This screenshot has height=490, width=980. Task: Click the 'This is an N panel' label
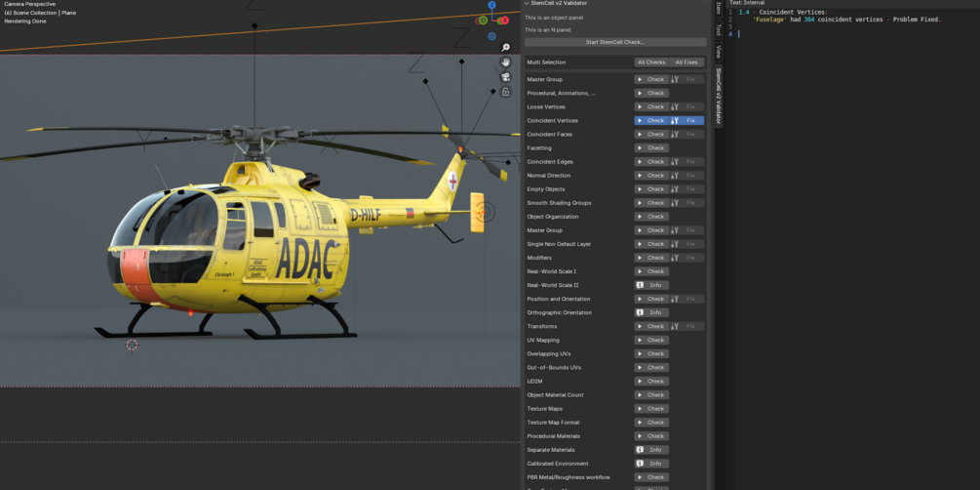point(547,30)
